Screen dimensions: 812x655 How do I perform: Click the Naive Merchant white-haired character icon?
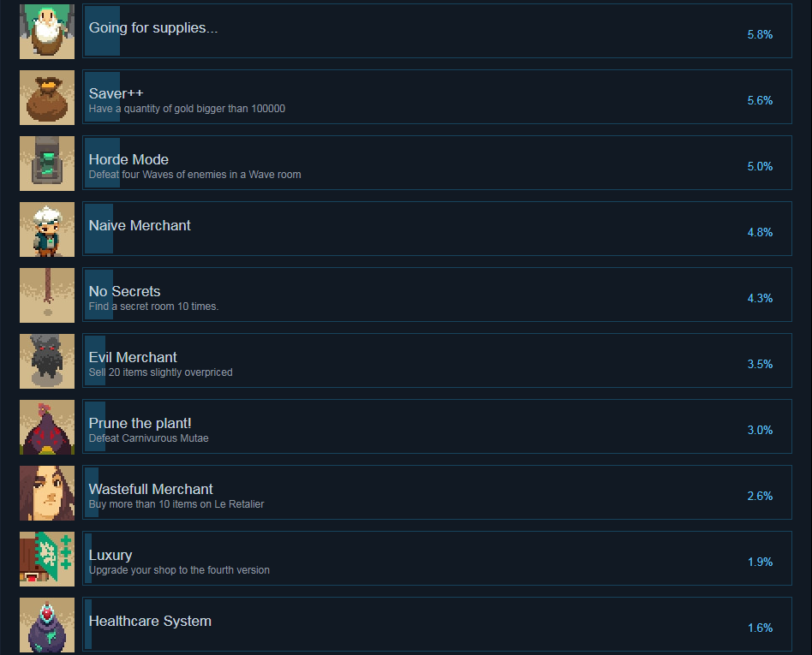tap(47, 229)
